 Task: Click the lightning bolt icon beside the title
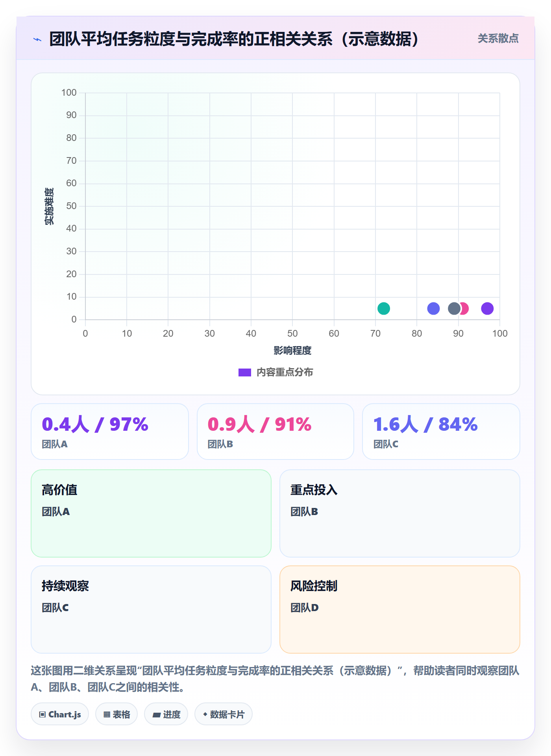coord(37,39)
